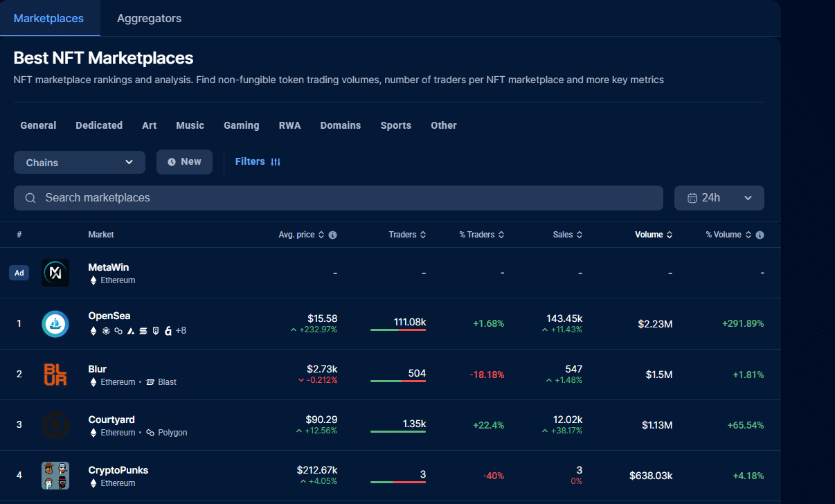The width and height of the screenshot is (835, 504).
Task: Filter by Gaming marketplaces
Action: click(x=242, y=125)
